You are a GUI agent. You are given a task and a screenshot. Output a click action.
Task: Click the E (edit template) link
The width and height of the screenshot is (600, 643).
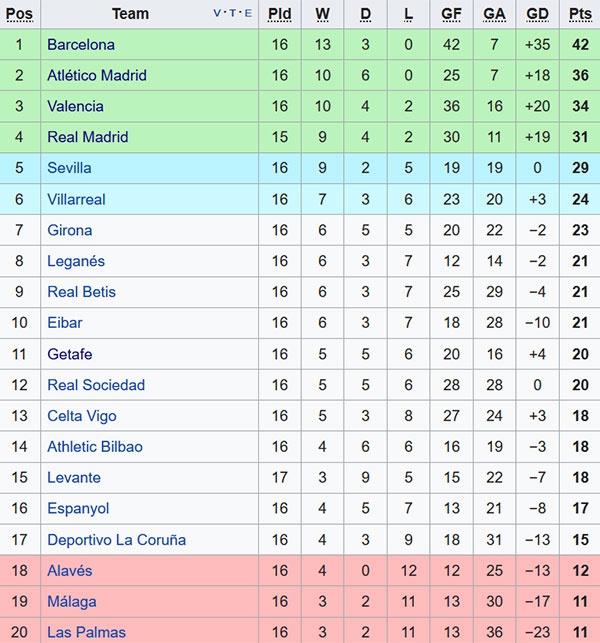pos(247,14)
